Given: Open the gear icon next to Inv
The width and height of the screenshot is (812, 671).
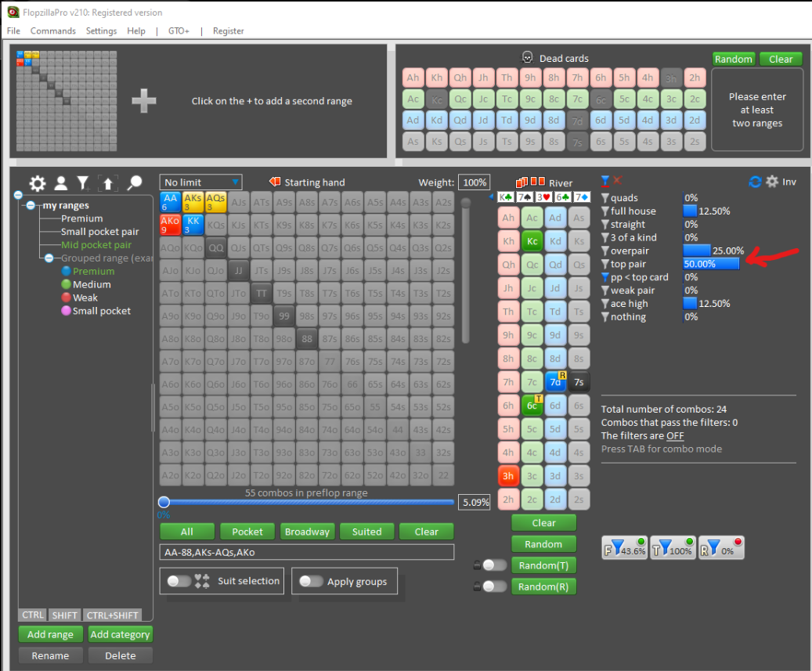Looking at the screenshot, I should coord(771,181).
